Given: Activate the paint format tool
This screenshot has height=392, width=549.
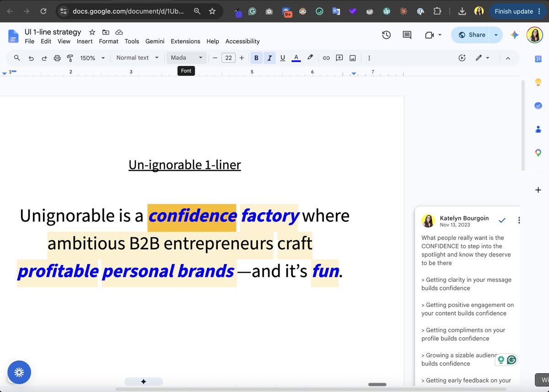Looking at the screenshot, I should coord(70,58).
